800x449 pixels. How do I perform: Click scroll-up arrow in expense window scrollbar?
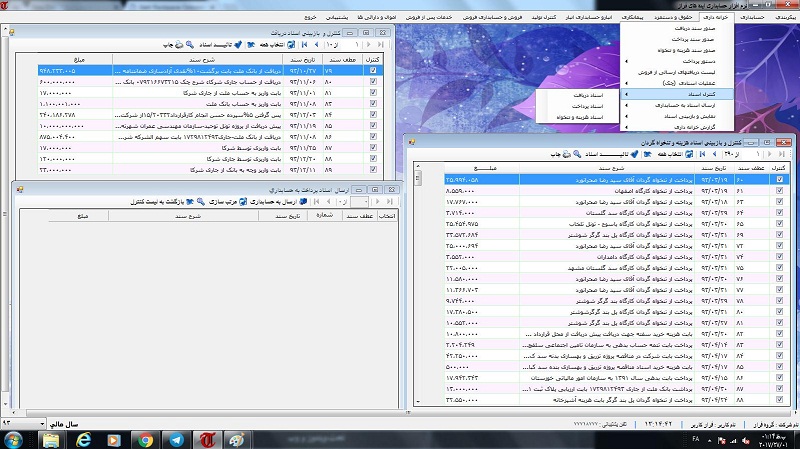click(418, 166)
